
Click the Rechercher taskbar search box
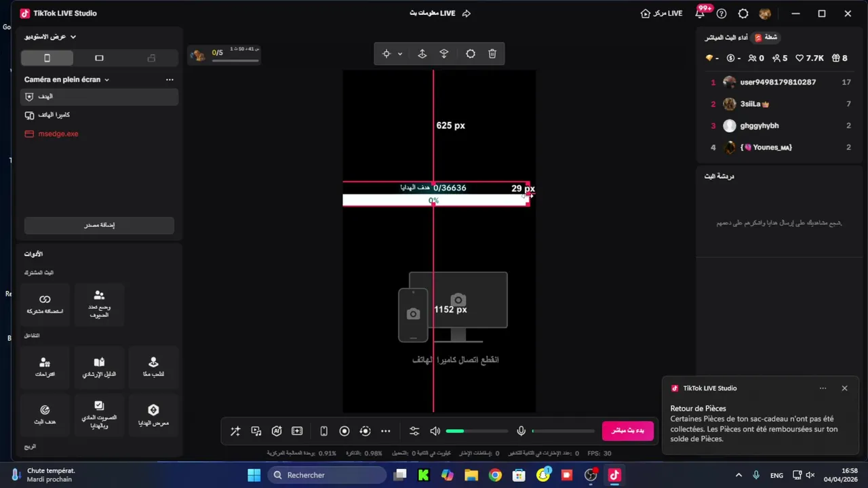328,475
